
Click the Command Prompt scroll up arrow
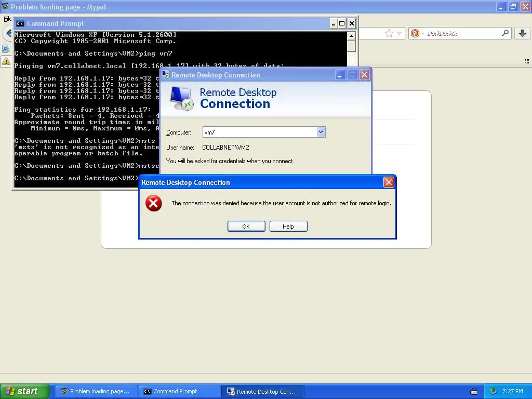click(352, 36)
